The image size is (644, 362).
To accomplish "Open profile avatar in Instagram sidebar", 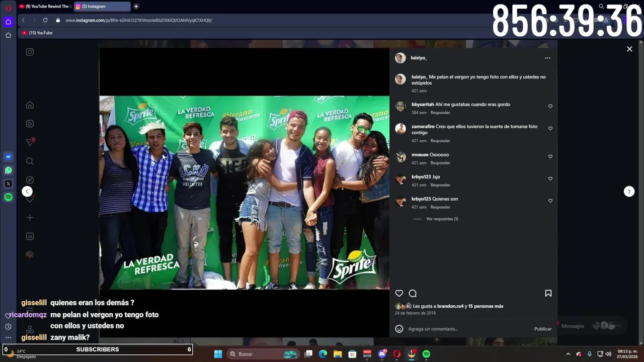I will [x=30, y=255].
